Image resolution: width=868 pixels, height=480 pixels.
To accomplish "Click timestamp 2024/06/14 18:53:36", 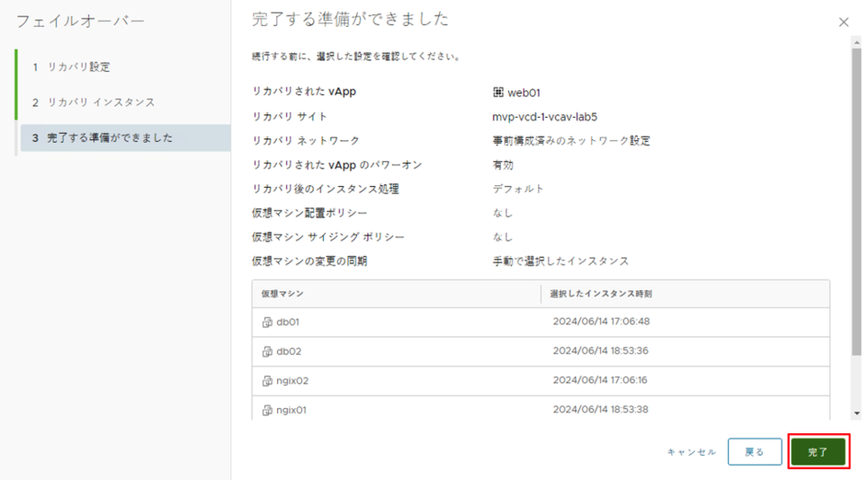I will (x=601, y=351).
